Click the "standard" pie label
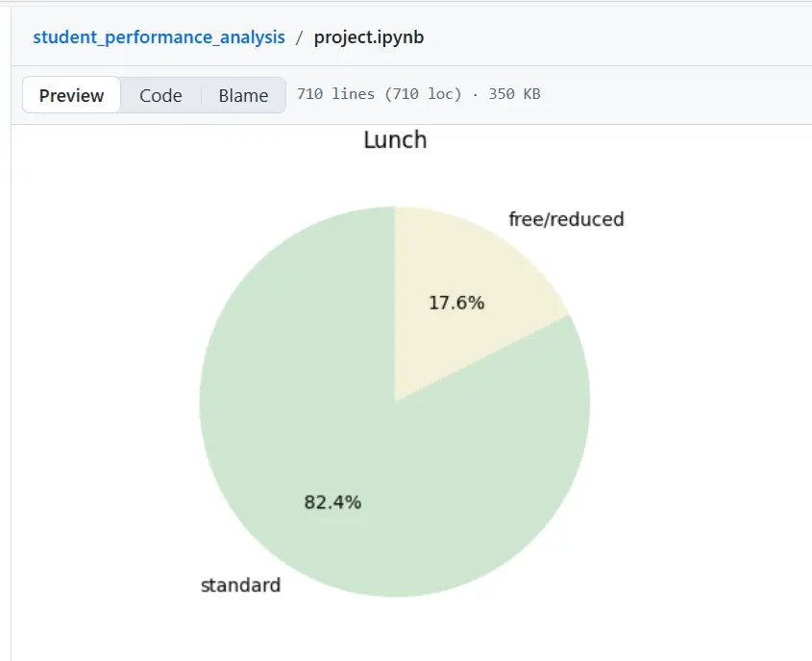This screenshot has height=661, width=812. (240, 585)
